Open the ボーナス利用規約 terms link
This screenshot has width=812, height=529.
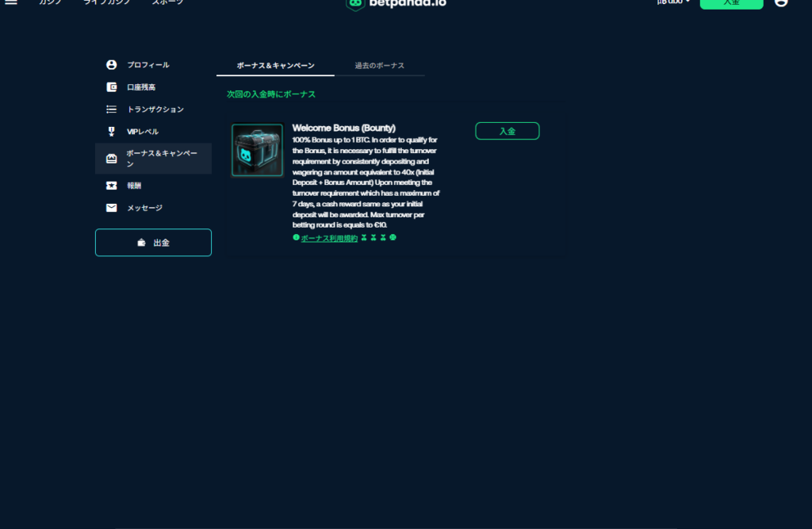click(x=329, y=239)
